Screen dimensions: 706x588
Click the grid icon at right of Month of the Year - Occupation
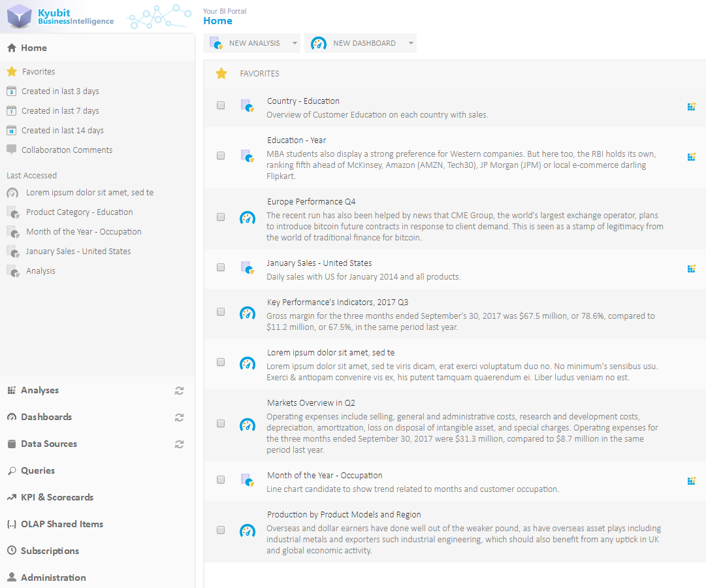coord(692,482)
